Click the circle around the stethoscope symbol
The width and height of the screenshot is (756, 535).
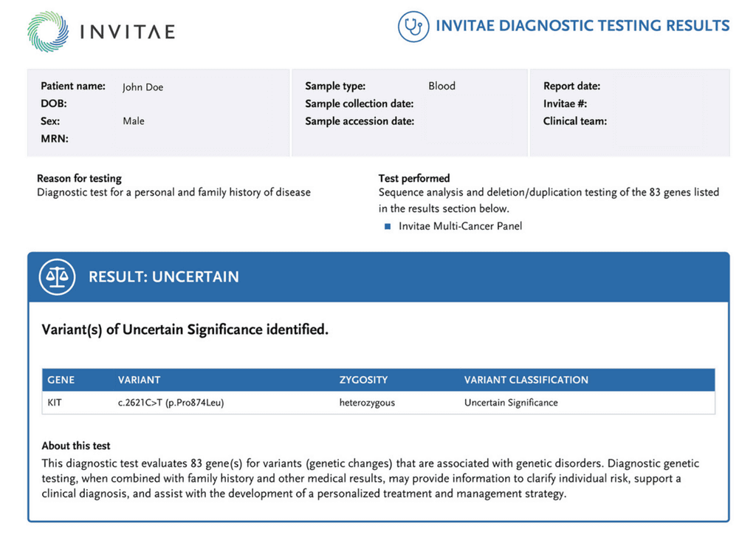coord(413,26)
